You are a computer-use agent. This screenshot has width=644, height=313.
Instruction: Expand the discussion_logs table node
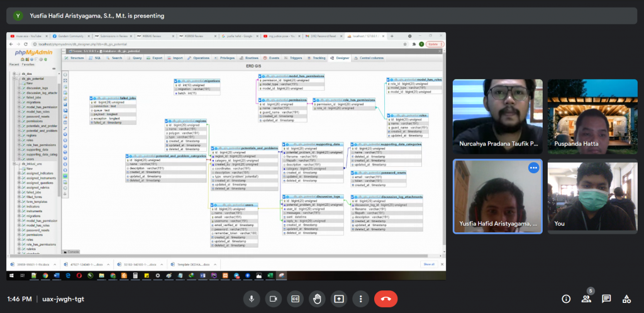tap(19, 88)
